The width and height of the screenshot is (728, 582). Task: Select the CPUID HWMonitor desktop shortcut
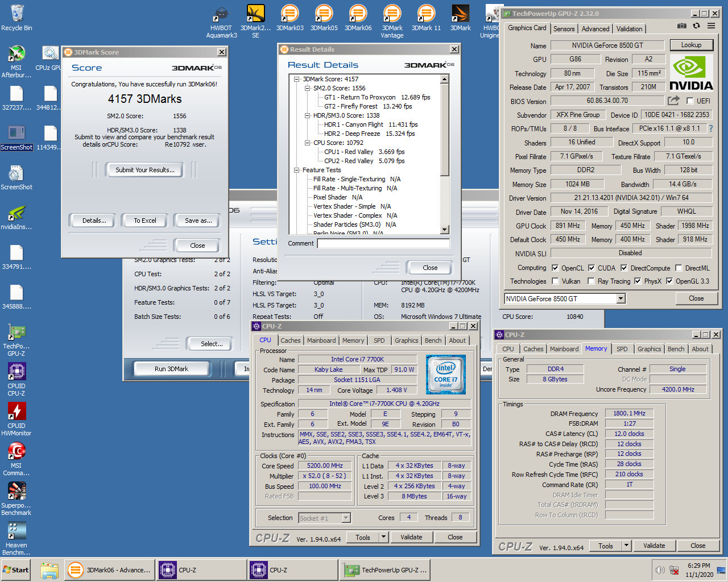tap(16, 420)
